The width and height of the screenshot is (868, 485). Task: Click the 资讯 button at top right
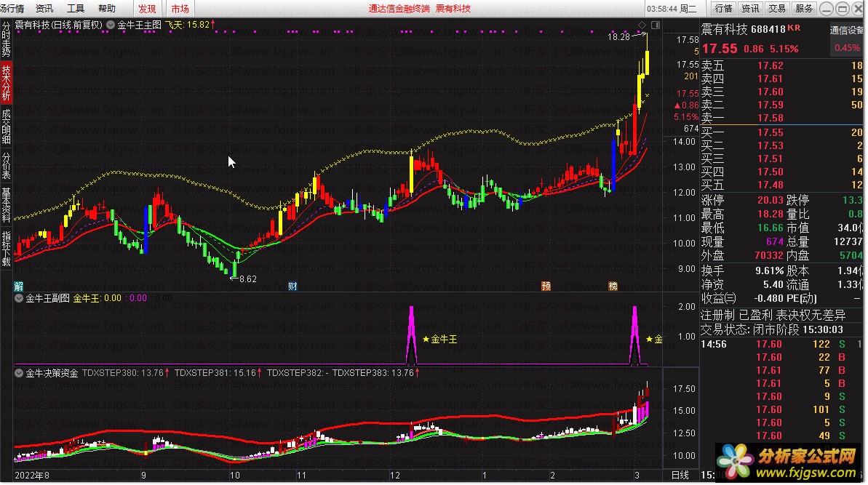tap(750, 8)
